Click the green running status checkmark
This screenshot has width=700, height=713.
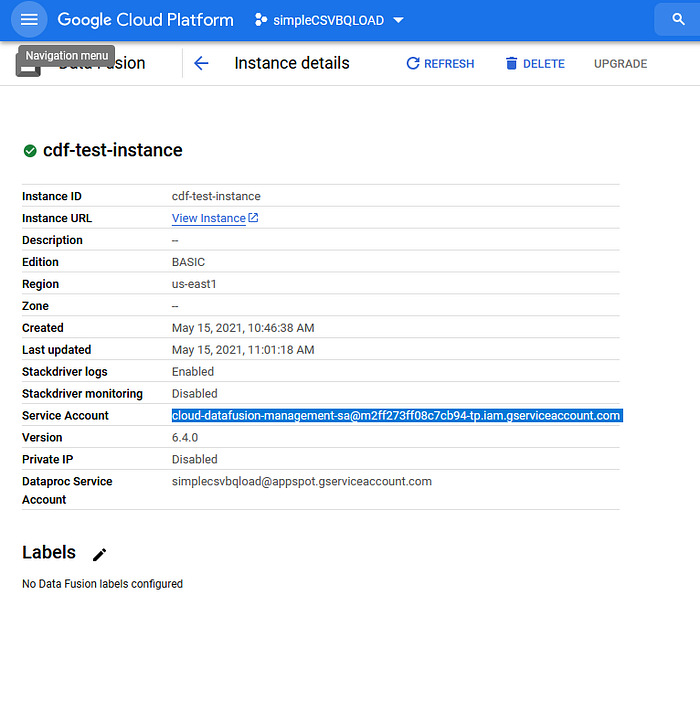pyautogui.click(x=30, y=151)
